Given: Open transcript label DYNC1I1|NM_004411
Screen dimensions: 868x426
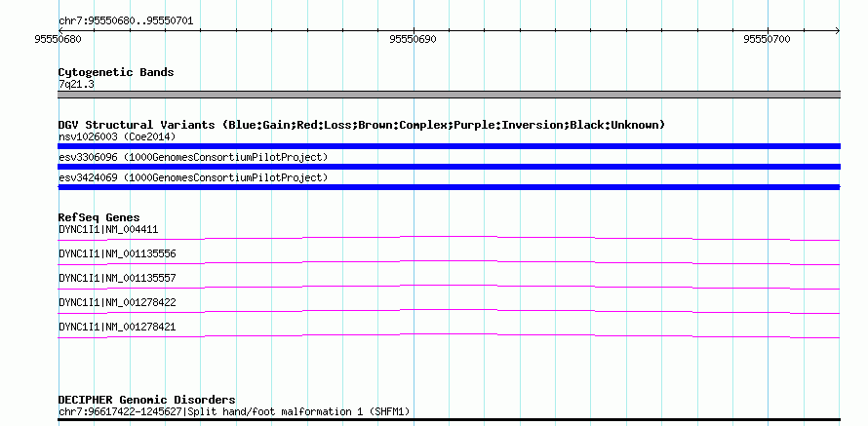Looking at the screenshot, I should coord(108,230).
